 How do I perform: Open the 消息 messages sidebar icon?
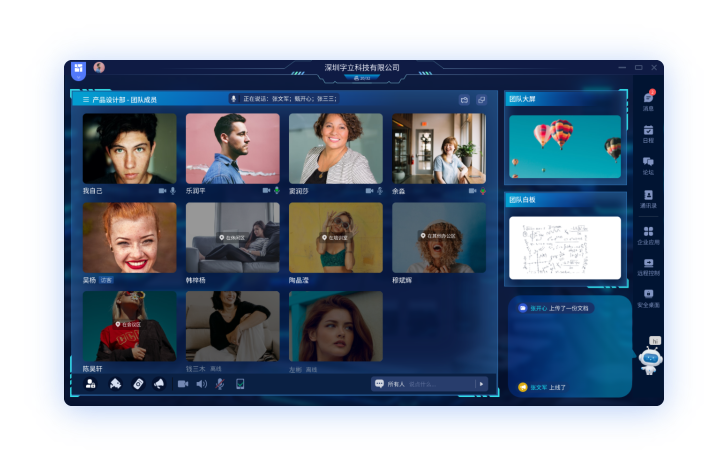[x=648, y=99]
